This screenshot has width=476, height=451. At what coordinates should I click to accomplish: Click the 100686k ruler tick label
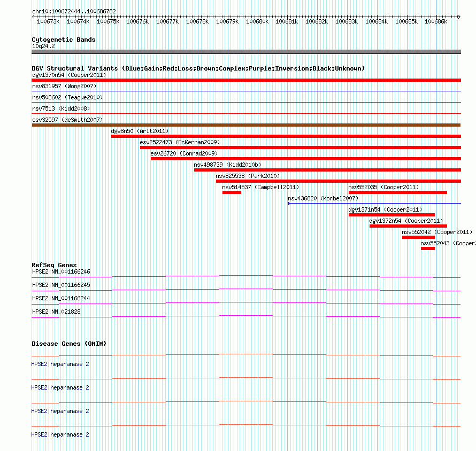pos(436,21)
